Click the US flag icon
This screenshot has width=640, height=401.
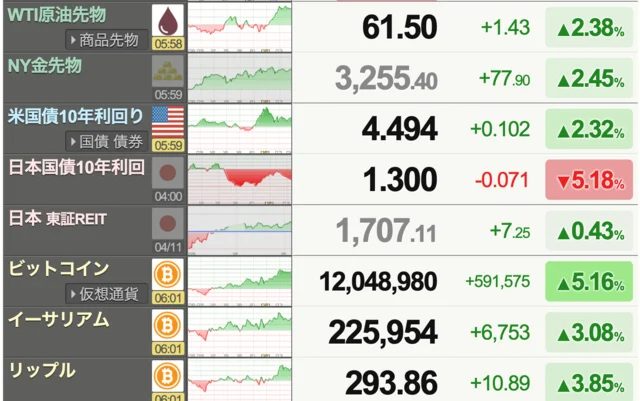(167, 122)
